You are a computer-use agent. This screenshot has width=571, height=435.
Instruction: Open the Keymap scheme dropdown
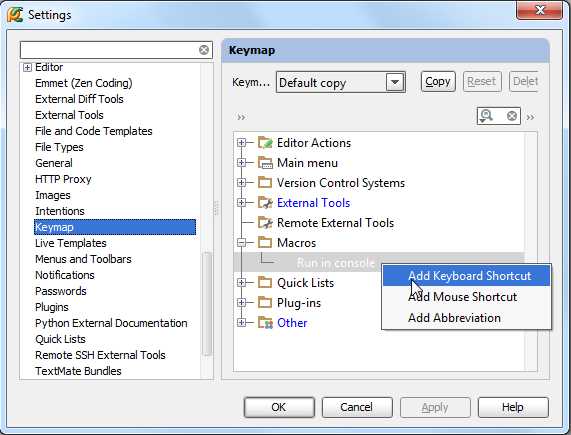pyautogui.click(x=395, y=83)
